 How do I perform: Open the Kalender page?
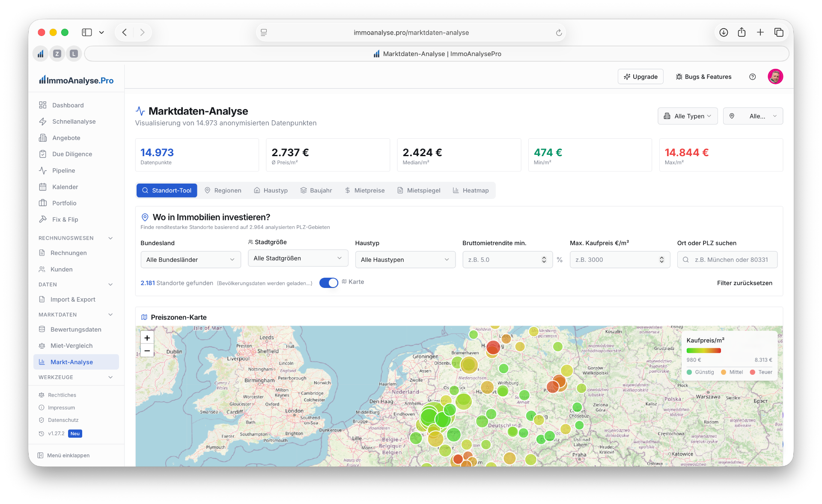click(x=76, y=187)
